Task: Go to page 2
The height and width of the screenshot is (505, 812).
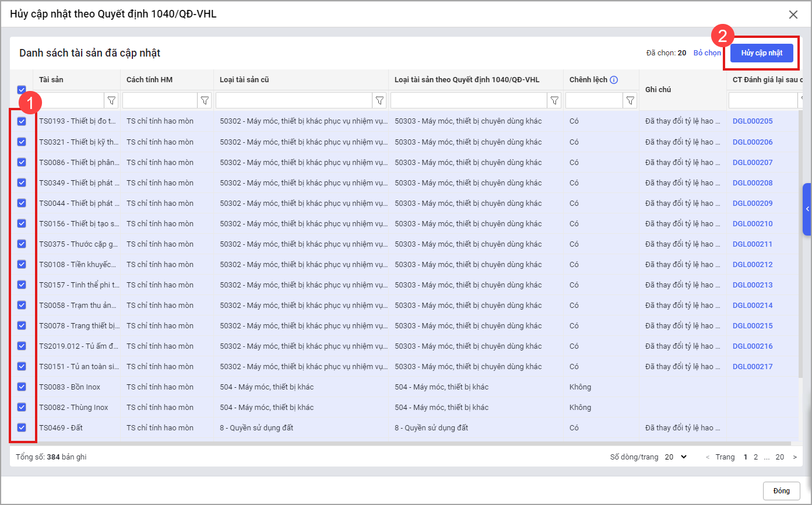Action: pos(756,457)
